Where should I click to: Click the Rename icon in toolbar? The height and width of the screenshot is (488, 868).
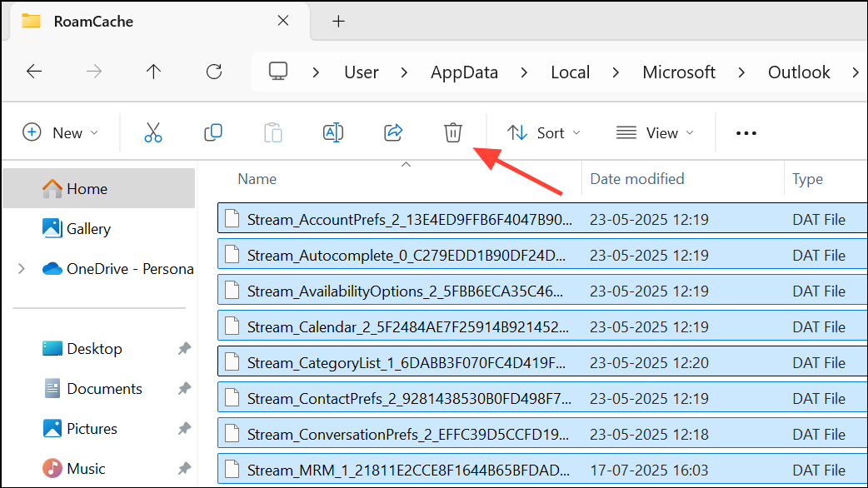coord(332,132)
